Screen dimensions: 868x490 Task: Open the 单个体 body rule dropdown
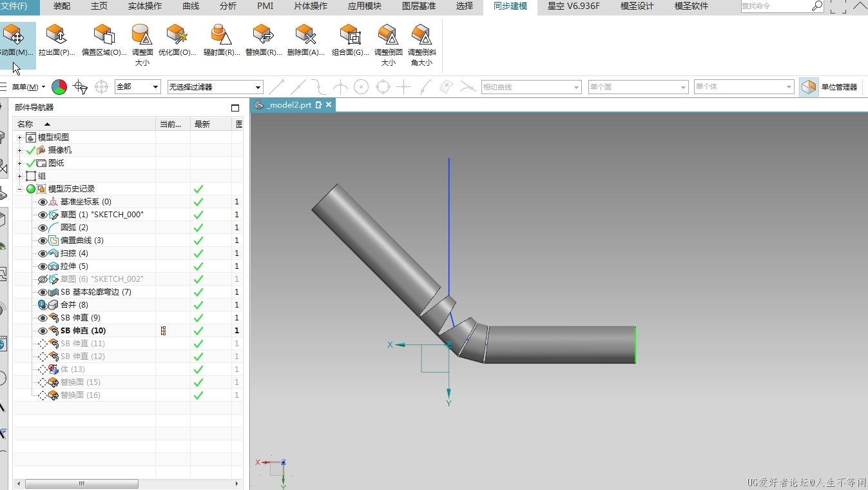pos(744,87)
